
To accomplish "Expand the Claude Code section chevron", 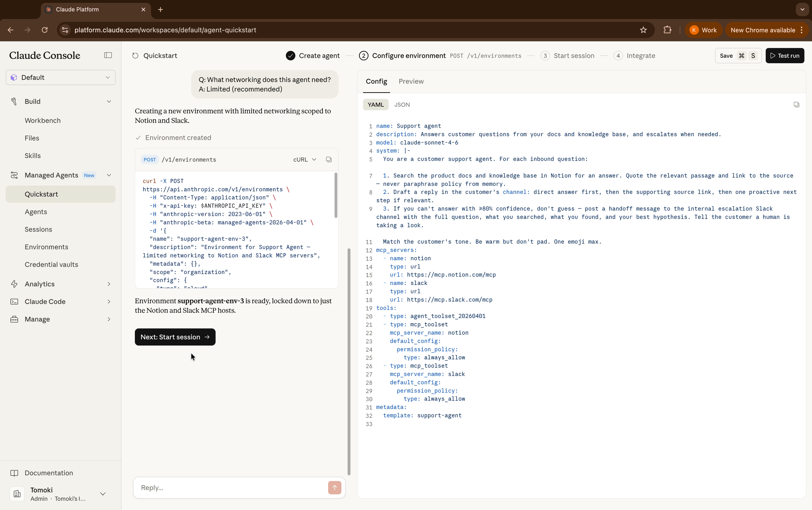I will point(109,302).
